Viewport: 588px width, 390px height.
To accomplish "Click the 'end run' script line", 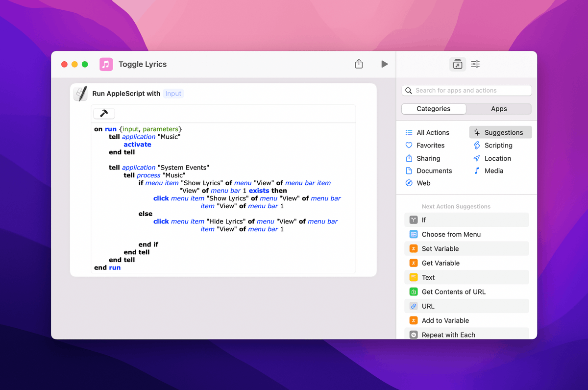I will 107,268.
